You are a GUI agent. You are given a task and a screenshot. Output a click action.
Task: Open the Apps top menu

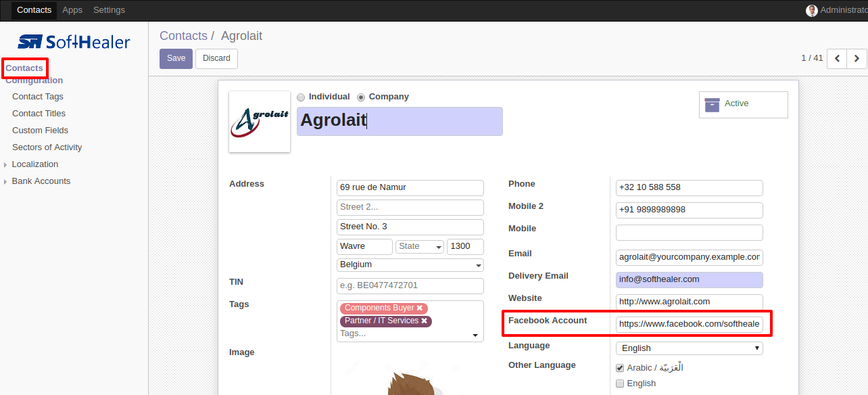pyautogui.click(x=72, y=10)
